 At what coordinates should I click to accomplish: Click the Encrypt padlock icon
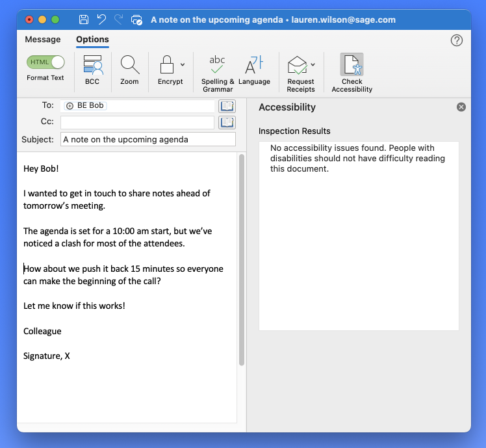pos(167,65)
